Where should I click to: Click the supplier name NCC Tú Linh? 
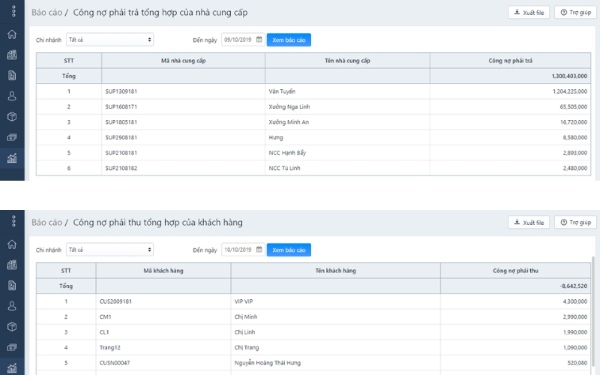point(284,168)
